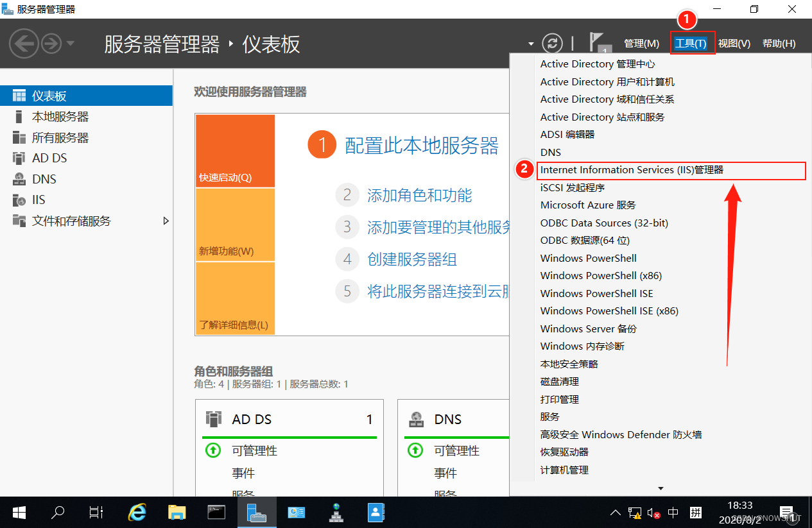This screenshot has width=812, height=528.
Task: Click the 添加角色和功能 link
Action: click(x=420, y=195)
